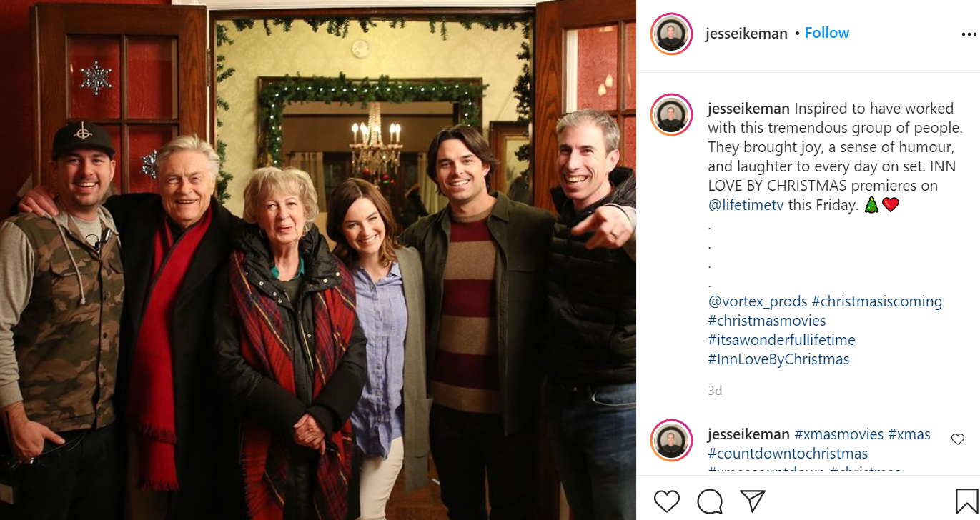Open the #itsawonderfullifetime hashtag
Viewport: 980px width, 520px height.
click(781, 340)
